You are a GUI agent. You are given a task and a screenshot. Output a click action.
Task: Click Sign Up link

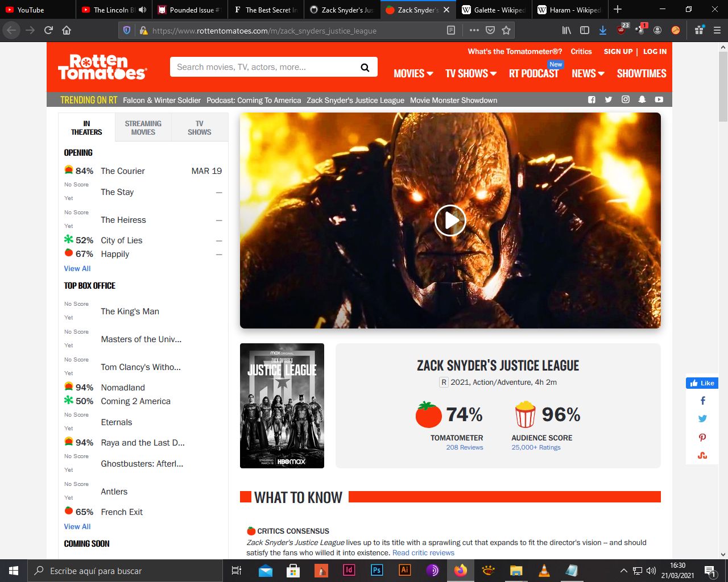[x=618, y=51]
